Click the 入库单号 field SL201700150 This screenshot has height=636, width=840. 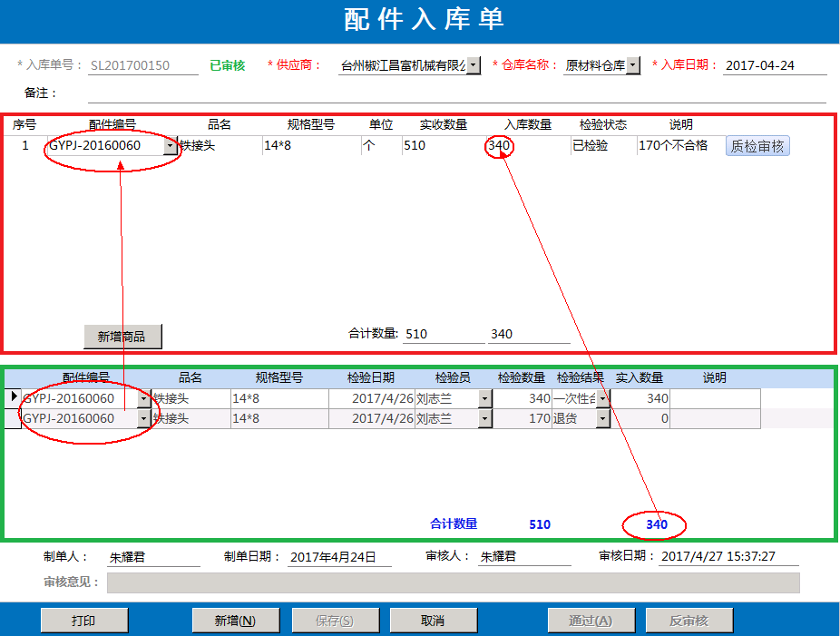coord(143,65)
